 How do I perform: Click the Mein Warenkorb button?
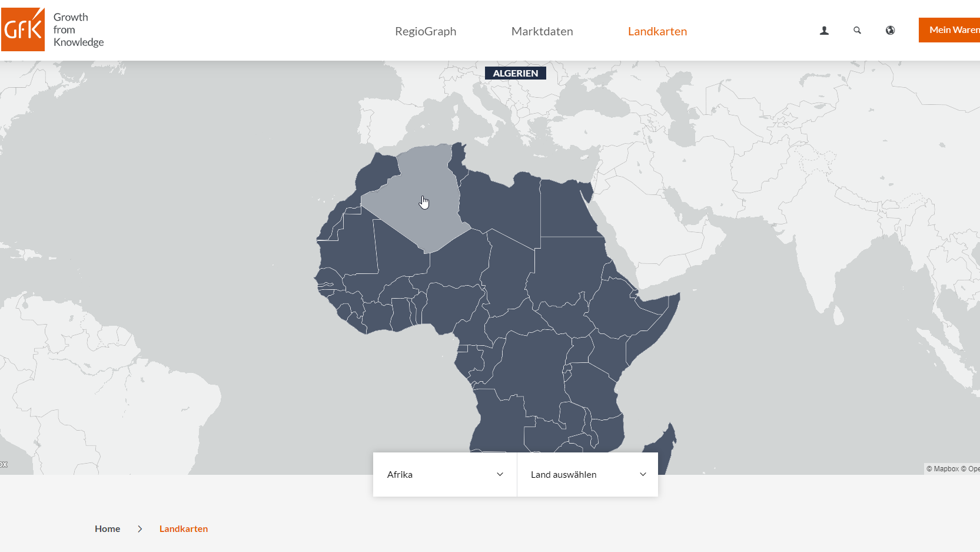point(951,30)
